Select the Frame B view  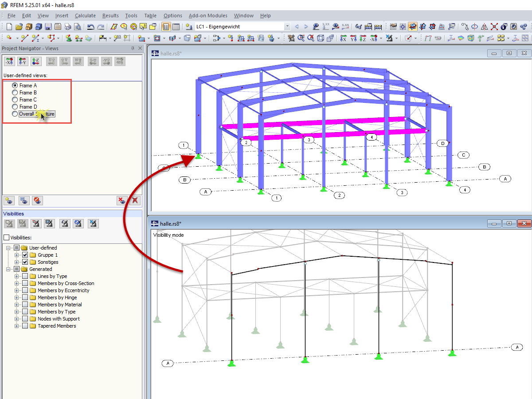[15, 93]
